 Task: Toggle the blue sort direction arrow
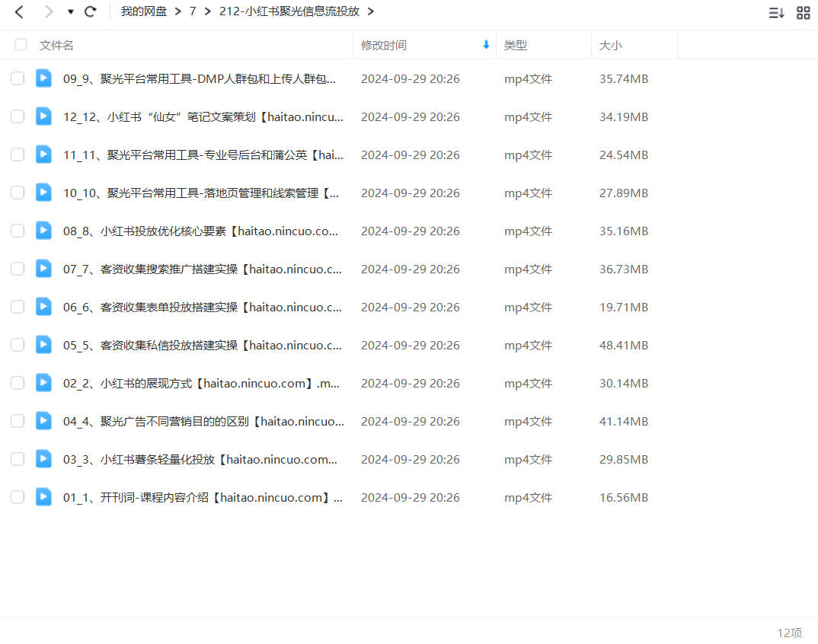point(486,45)
